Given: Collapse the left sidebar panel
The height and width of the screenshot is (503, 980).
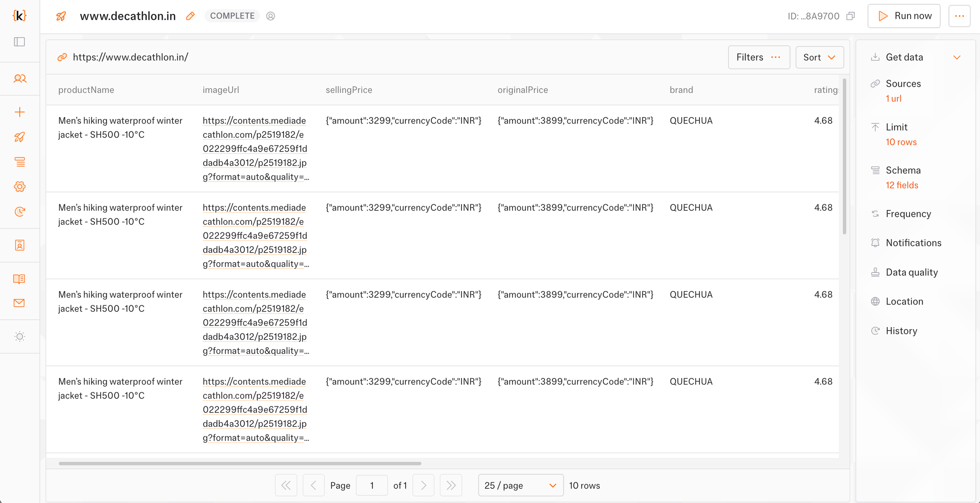Looking at the screenshot, I should (19, 42).
